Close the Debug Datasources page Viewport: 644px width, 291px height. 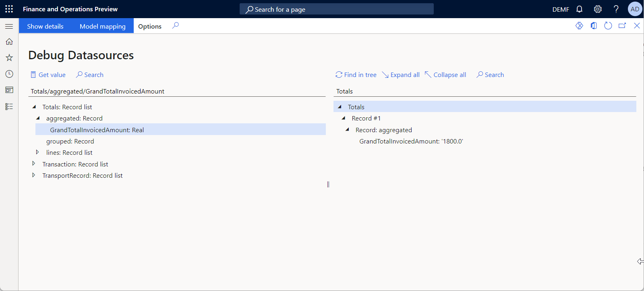637,26
